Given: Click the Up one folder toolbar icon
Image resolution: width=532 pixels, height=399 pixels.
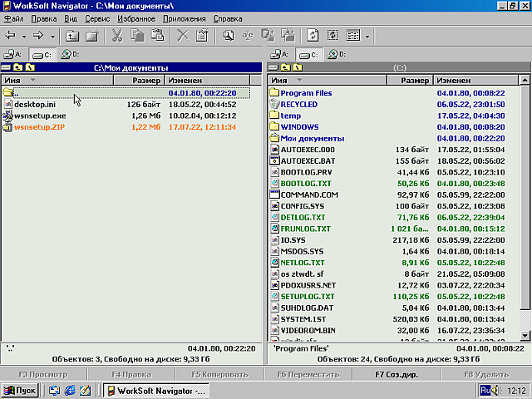Looking at the screenshot, I should coord(72,36).
